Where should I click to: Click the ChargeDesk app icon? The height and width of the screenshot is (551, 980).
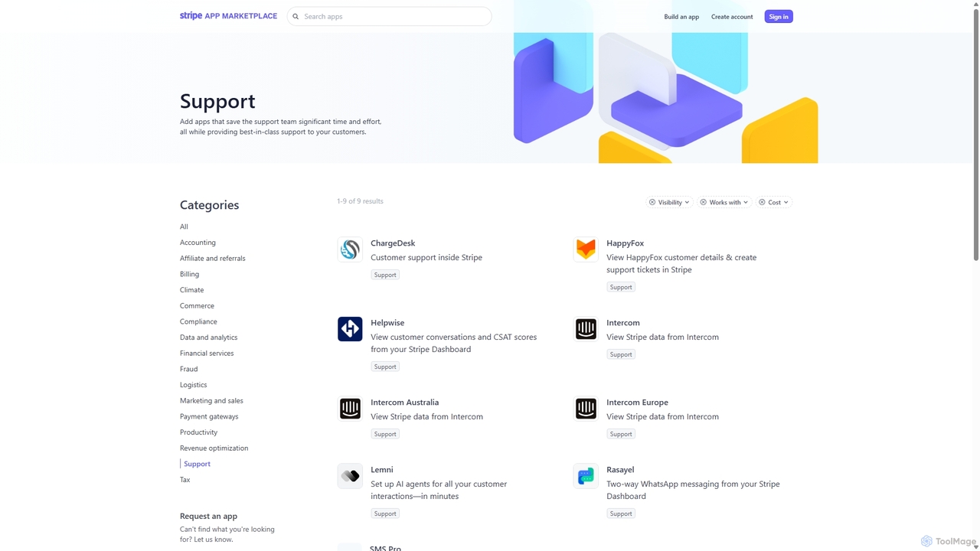[x=350, y=249]
